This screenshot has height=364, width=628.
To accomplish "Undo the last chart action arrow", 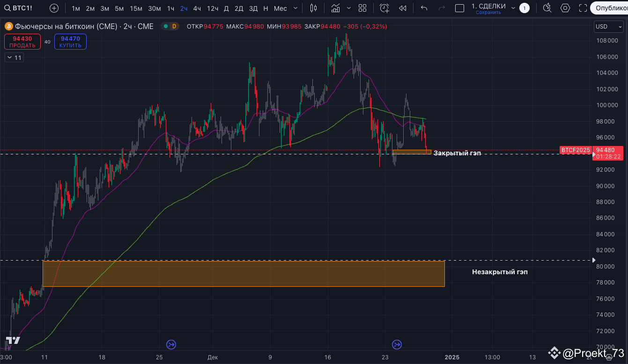I will click(424, 8).
